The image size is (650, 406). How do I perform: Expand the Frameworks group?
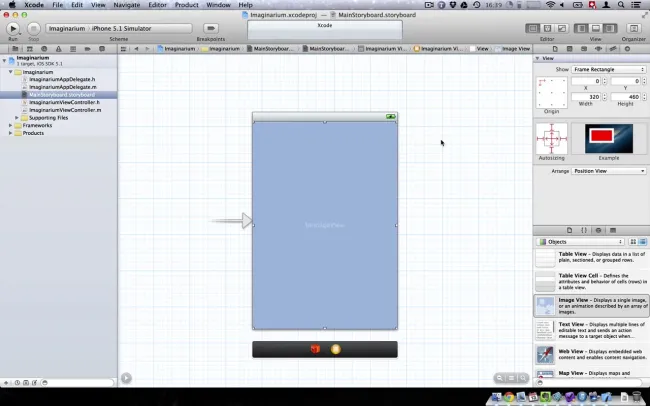tap(10, 125)
